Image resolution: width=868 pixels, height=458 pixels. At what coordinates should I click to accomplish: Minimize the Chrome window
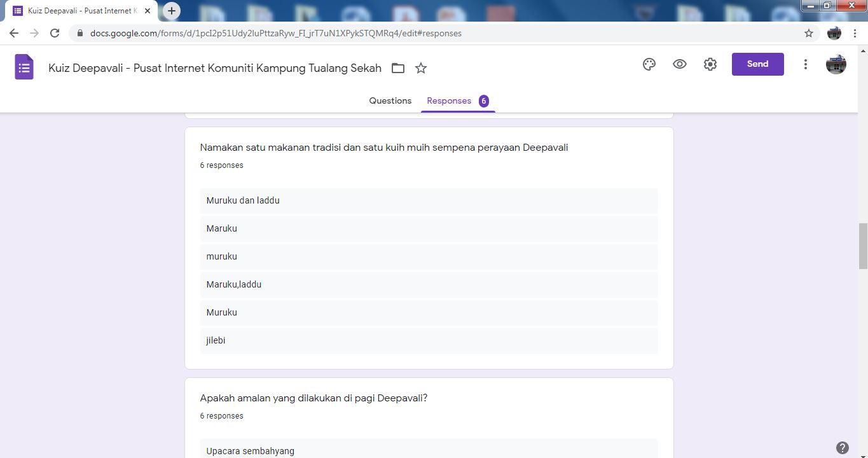pos(811,6)
